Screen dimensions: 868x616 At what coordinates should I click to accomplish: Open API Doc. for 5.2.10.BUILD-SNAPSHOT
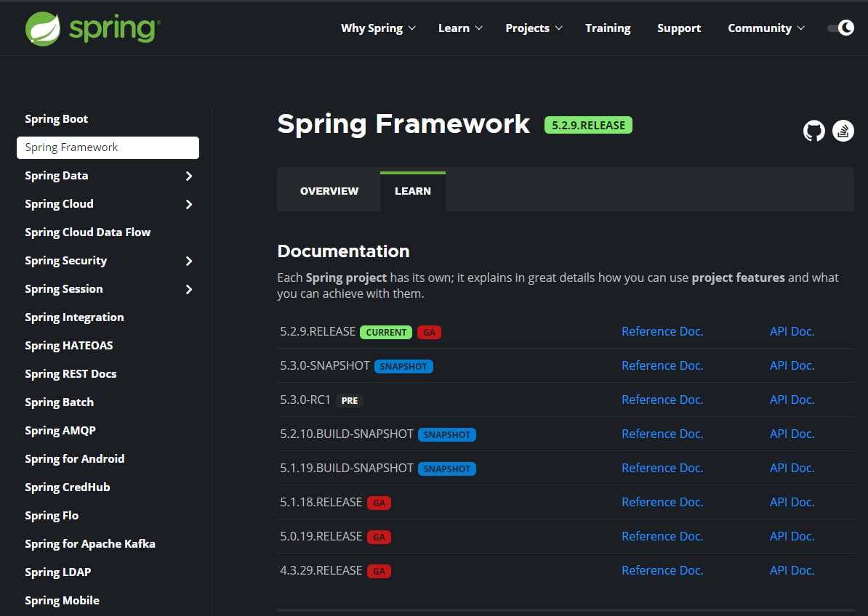pos(792,434)
